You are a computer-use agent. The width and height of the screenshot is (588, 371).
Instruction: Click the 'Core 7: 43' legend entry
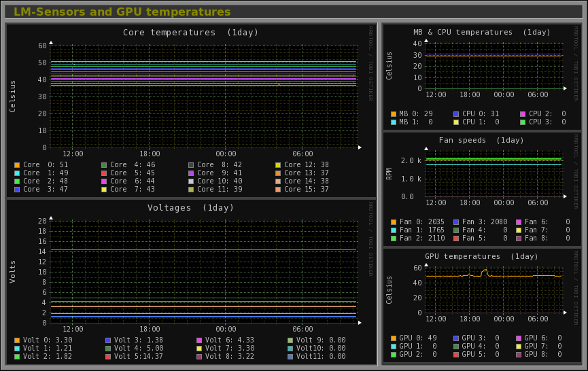(x=128, y=190)
